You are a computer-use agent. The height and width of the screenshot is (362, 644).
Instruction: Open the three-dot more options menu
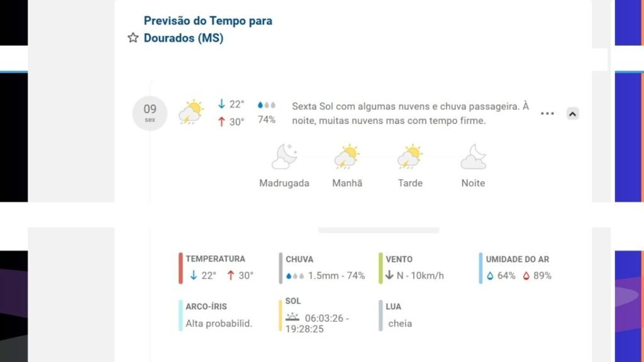(x=547, y=114)
